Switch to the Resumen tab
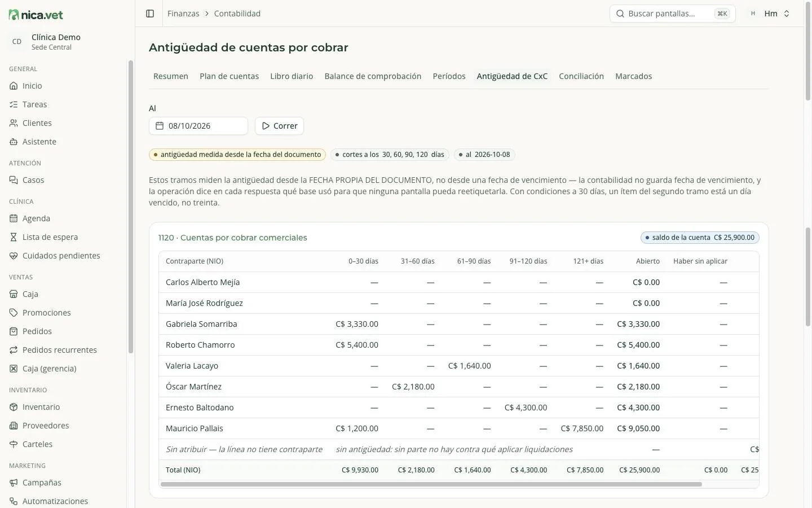The image size is (812, 508). (171, 76)
